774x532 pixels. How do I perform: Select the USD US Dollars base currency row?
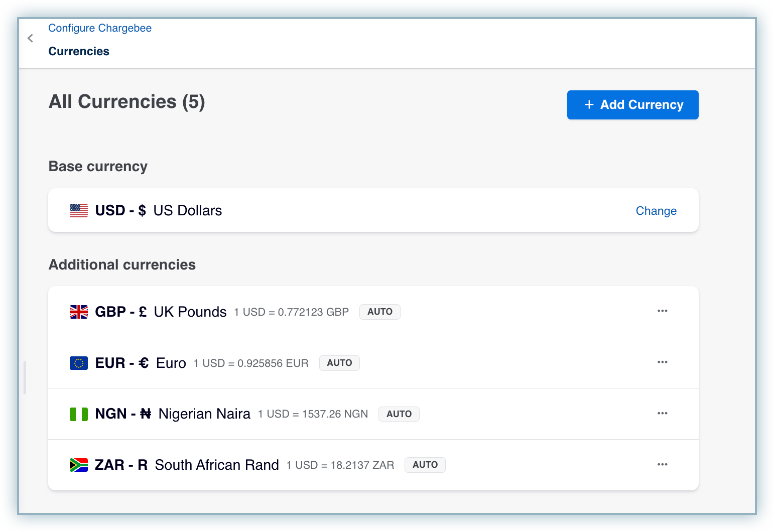click(351, 210)
